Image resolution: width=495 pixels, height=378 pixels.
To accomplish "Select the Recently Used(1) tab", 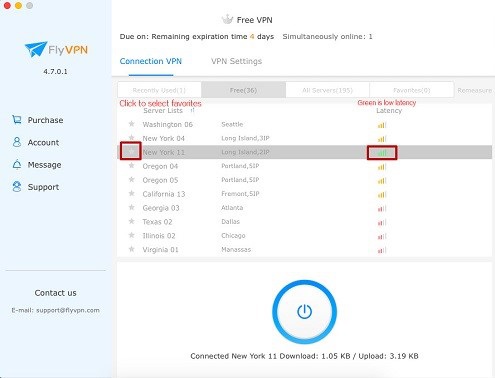I will click(x=159, y=90).
